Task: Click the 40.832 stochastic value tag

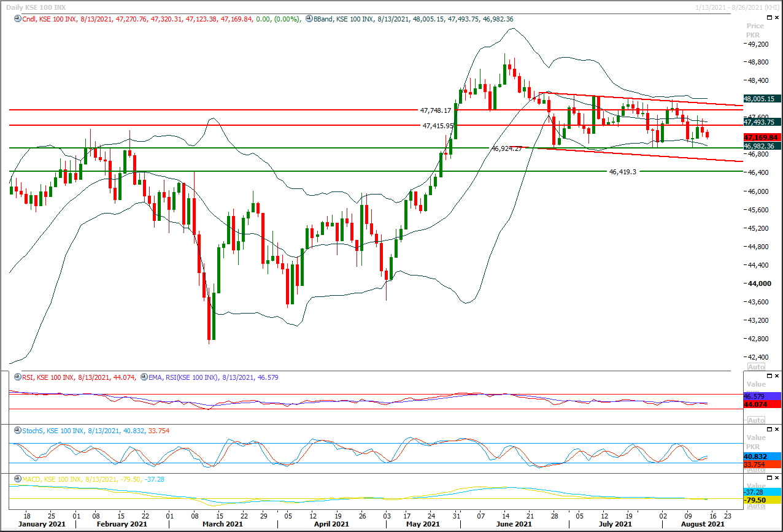Action: [761, 457]
